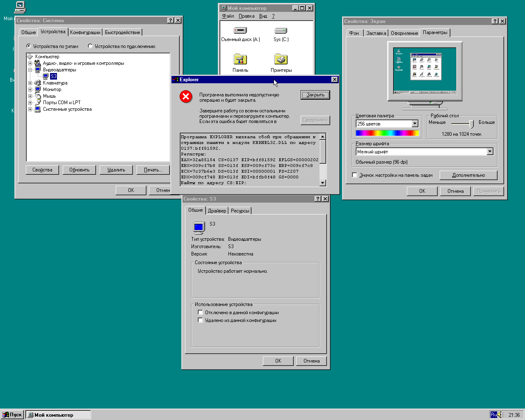Switch to the Быстродействие tab
The height and width of the screenshot is (420, 525).
click(x=123, y=32)
